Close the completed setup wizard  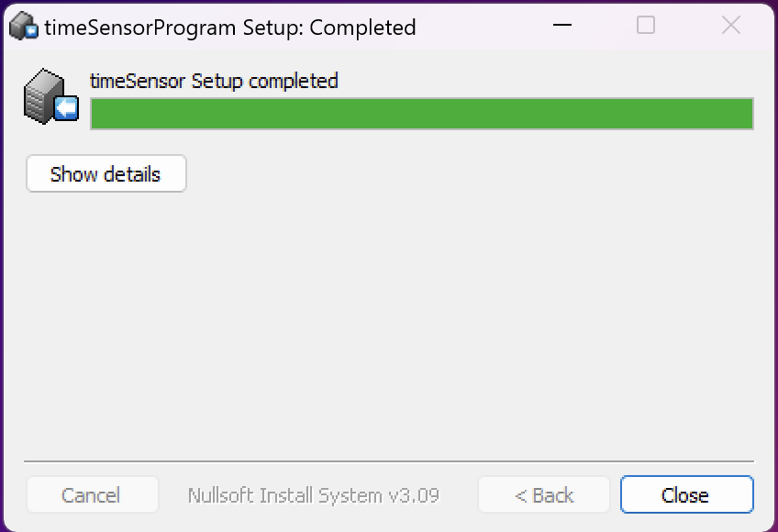tap(686, 494)
